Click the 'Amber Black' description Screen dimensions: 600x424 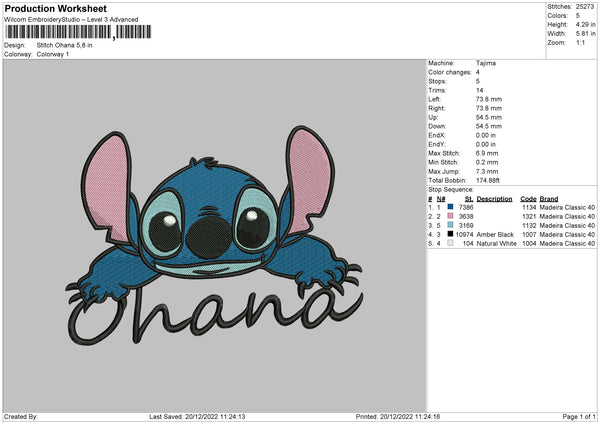click(495, 234)
